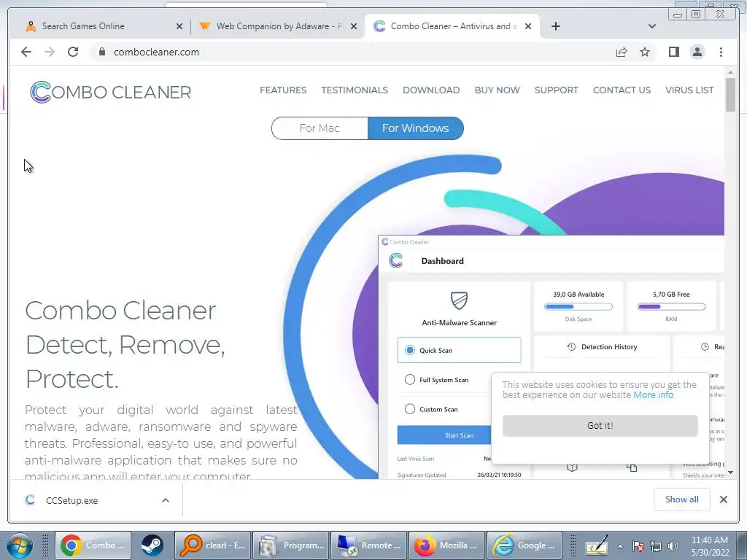The height and width of the screenshot is (560, 747).
Task: Click the Action Center flag tray icon
Action: [638, 546]
